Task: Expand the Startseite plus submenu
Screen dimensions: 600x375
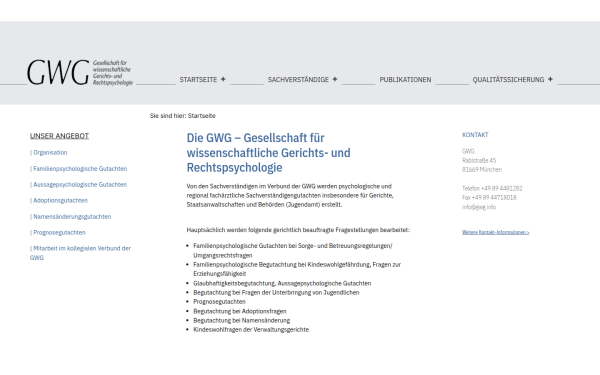Action: pos(223,79)
